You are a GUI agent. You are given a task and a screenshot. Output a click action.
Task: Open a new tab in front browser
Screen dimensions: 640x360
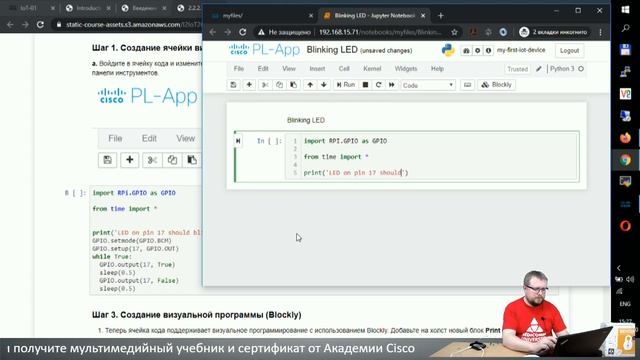point(440,16)
